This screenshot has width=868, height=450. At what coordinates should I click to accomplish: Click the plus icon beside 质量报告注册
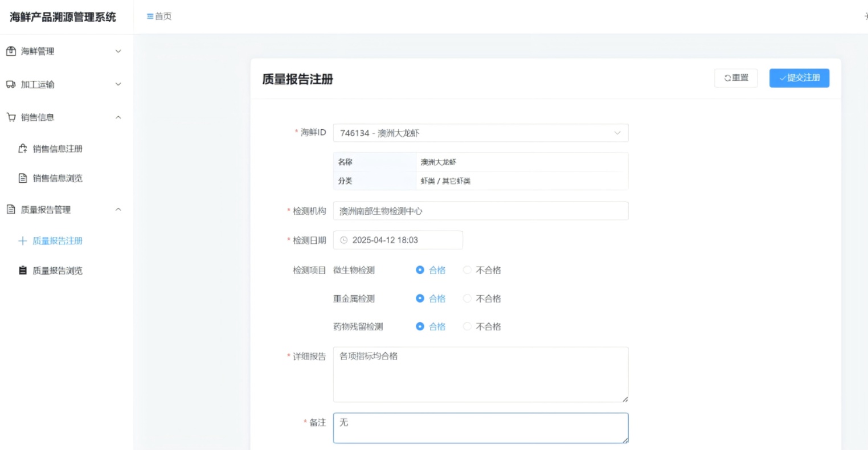pos(23,241)
